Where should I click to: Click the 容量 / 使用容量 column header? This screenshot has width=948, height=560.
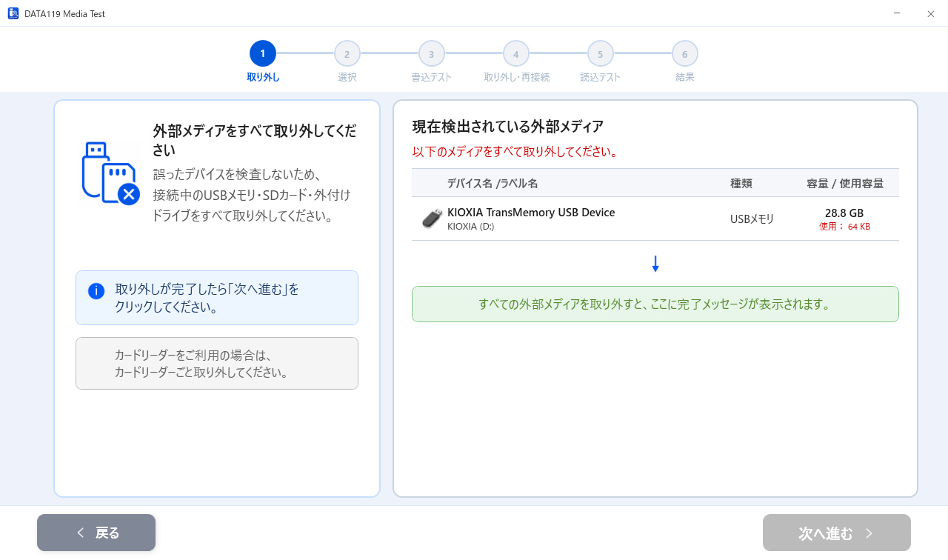tap(845, 183)
